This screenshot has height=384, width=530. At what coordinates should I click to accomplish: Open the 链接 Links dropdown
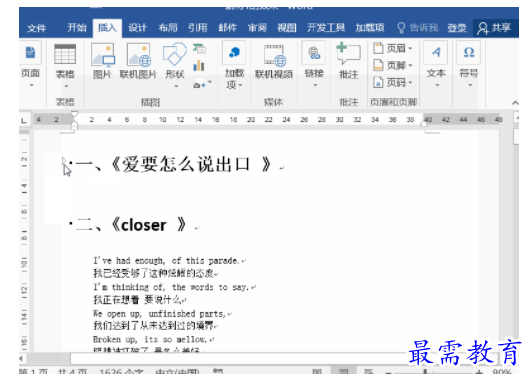click(x=314, y=64)
